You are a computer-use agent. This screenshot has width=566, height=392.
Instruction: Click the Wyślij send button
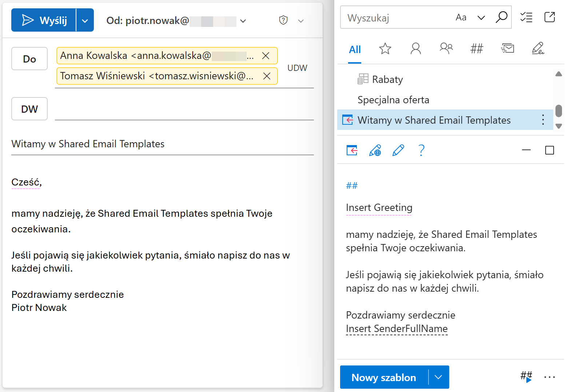click(x=44, y=20)
